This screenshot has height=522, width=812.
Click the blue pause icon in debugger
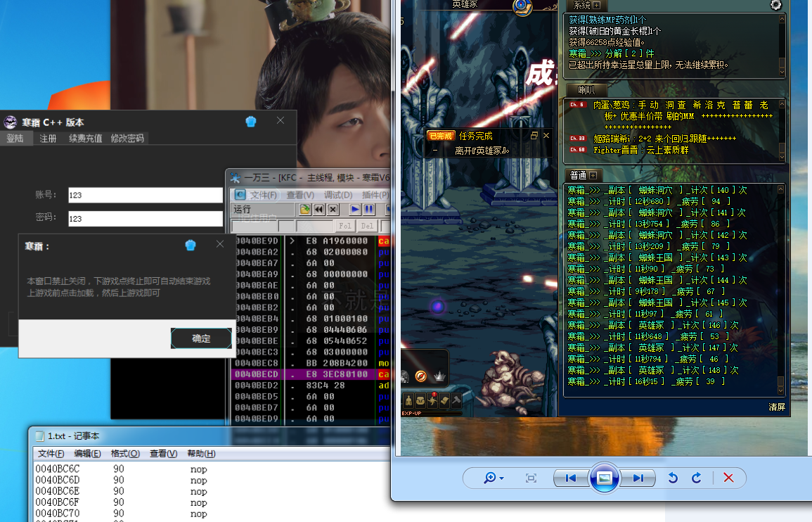[368, 210]
